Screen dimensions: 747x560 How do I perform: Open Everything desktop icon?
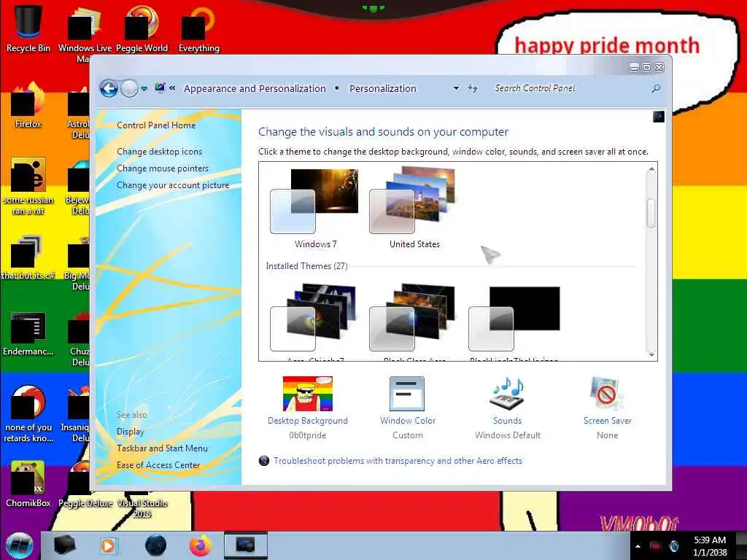pyautogui.click(x=198, y=28)
